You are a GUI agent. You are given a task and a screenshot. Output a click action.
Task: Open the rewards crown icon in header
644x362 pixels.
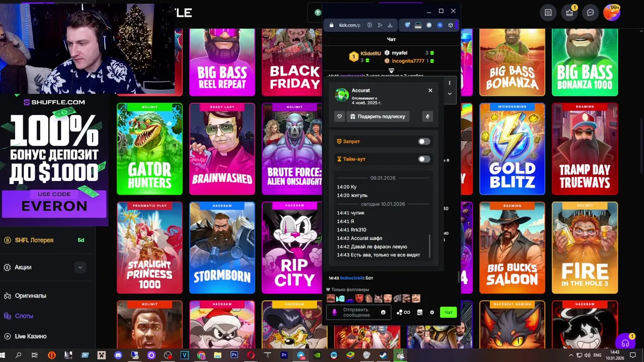(570, 13)
